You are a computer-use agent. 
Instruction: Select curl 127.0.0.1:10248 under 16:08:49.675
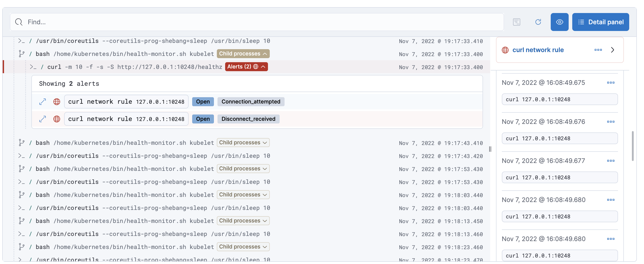pos(559,99)
